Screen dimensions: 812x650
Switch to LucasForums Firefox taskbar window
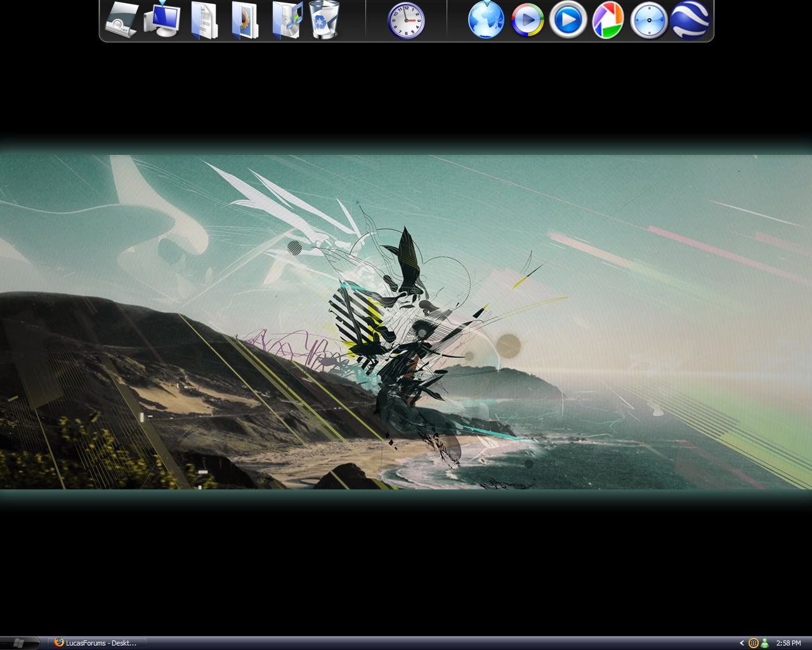97,643
